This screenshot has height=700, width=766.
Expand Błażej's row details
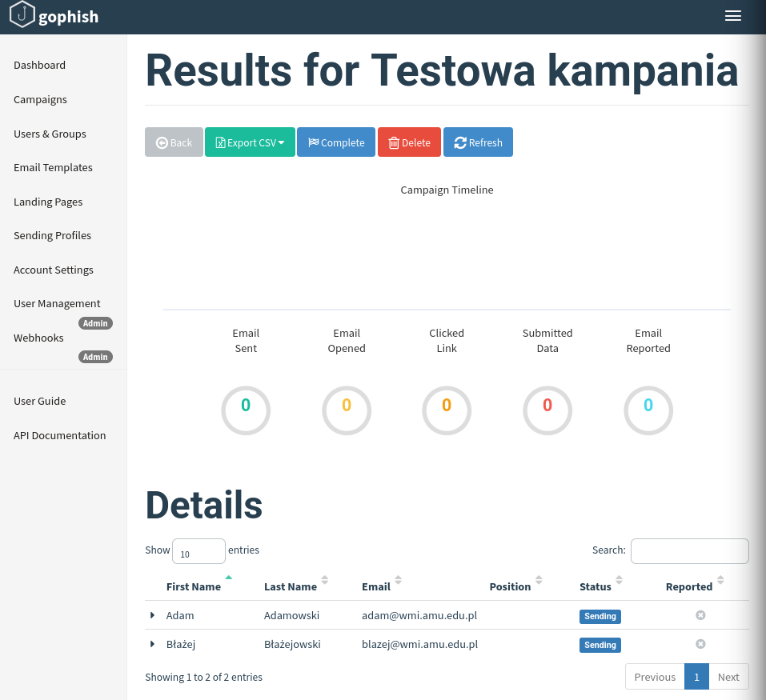click(152, 644)
